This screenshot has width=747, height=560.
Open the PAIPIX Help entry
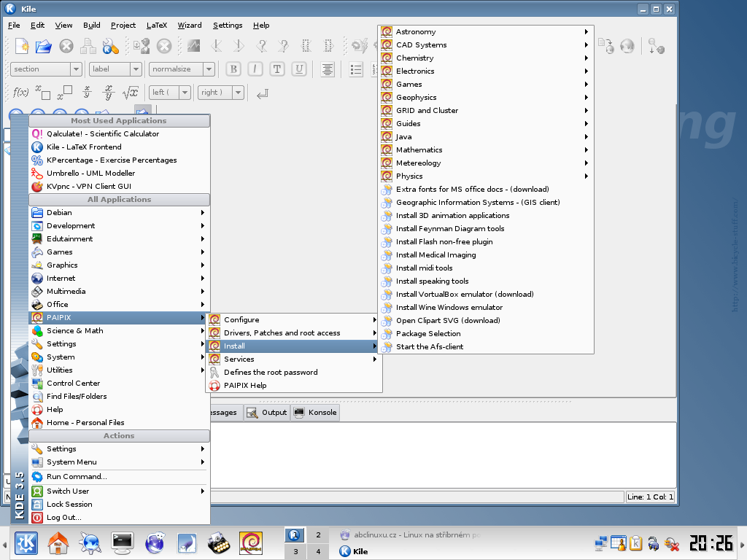point(293,385)
